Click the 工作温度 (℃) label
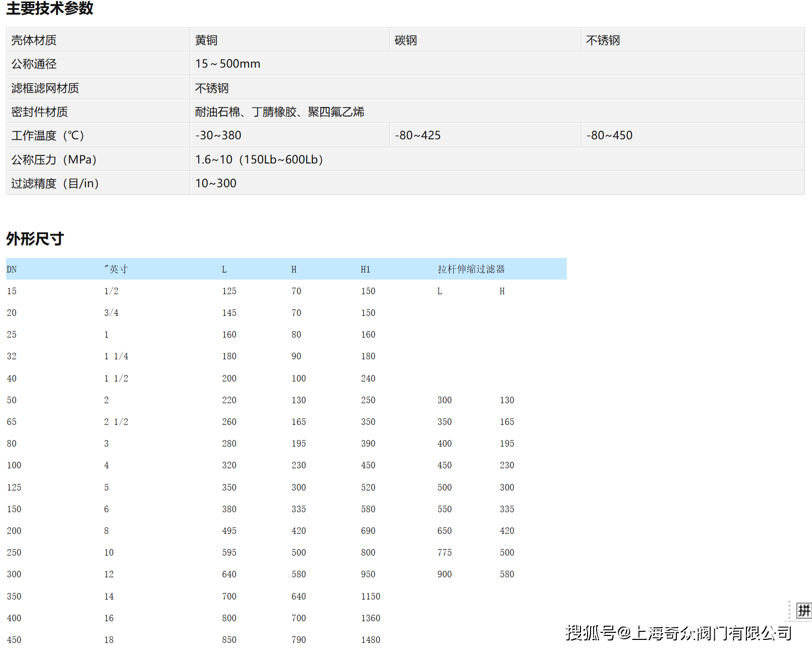This screenshot has width=812, height=650. [x=47, y=135]
